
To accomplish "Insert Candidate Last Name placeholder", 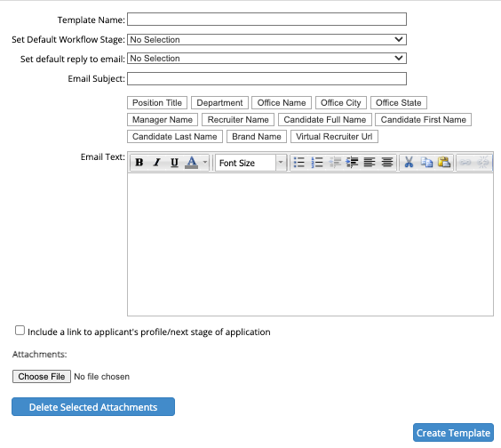I will coord(175,137).
